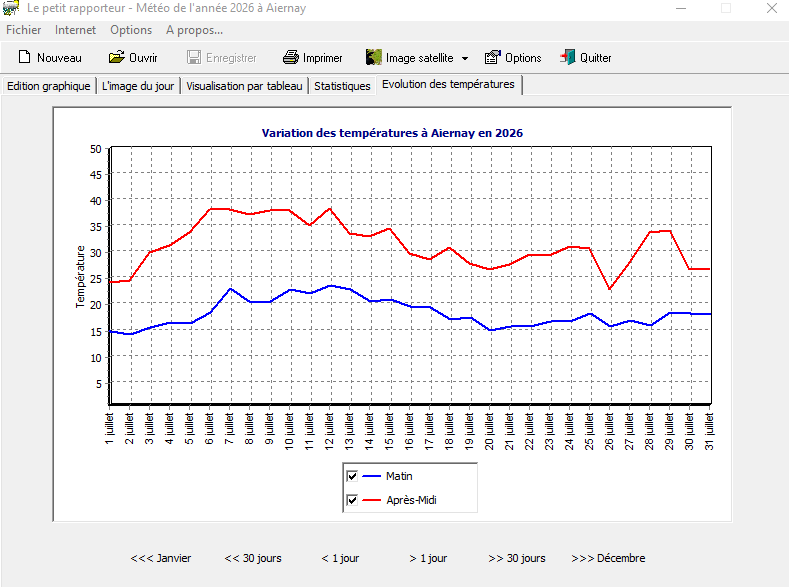The image size is (789, 587).
Task: Open Image satellite via its map icon
Action: pyautogui.click(x=373, y=57)
